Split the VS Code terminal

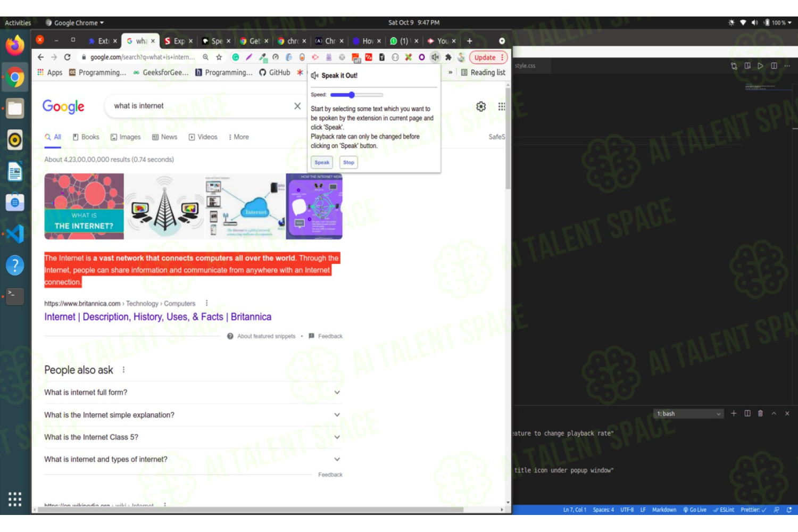click(x=747, y=413)
